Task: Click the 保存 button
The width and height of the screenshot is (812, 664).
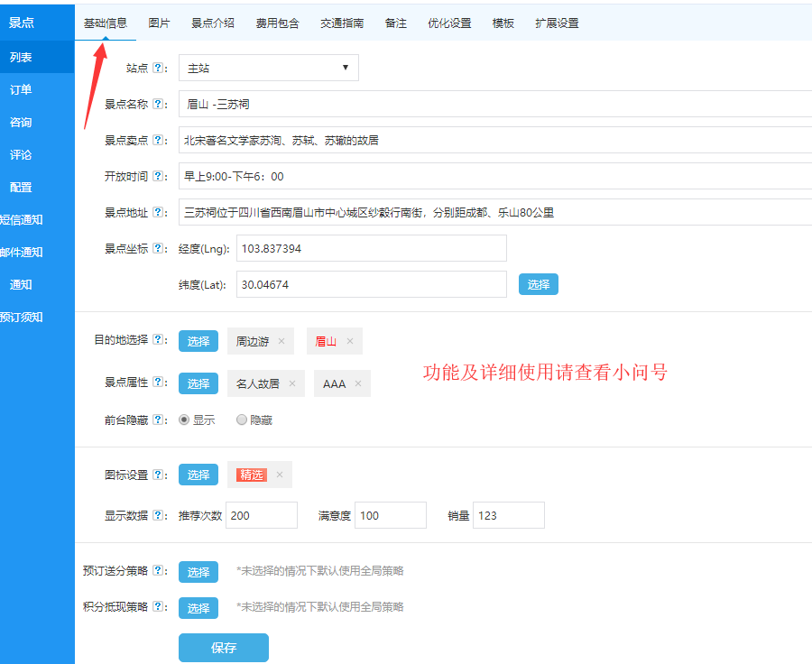Action: pos(224,648)
